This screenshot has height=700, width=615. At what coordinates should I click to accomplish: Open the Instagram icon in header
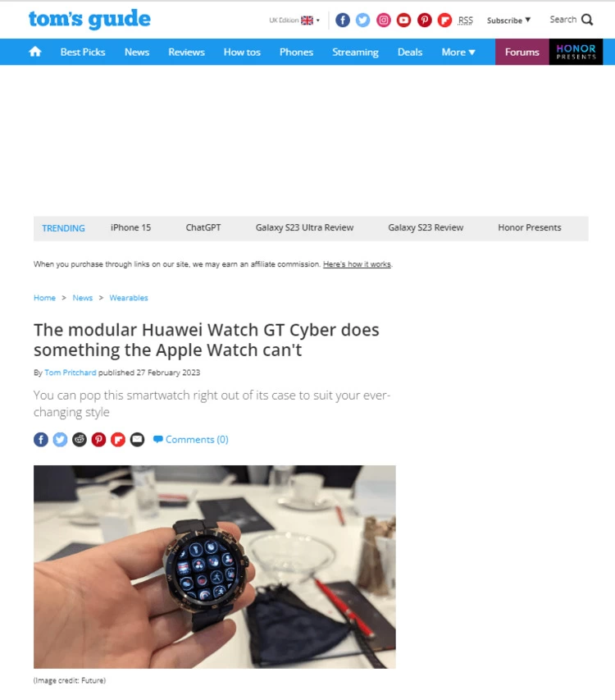383,20
